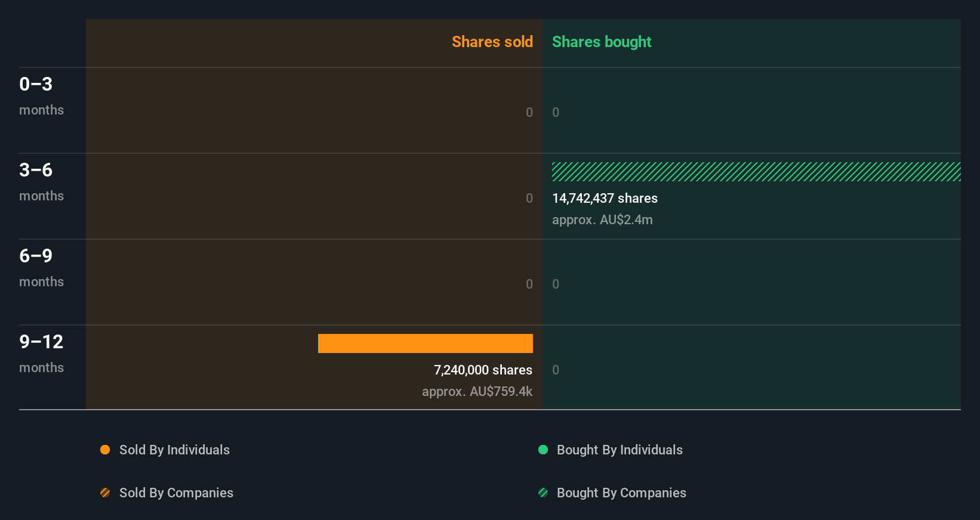The height and width of the screenshot is (520, 980).
Task: Click the 7,240,000 shares value
Action: [483, 370]
